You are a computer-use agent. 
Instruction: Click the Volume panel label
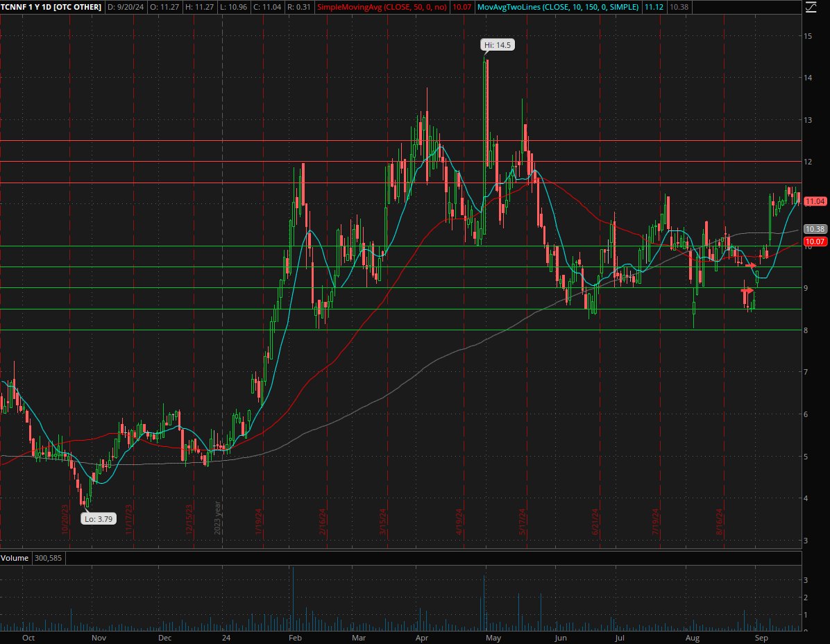pos(15,558)
